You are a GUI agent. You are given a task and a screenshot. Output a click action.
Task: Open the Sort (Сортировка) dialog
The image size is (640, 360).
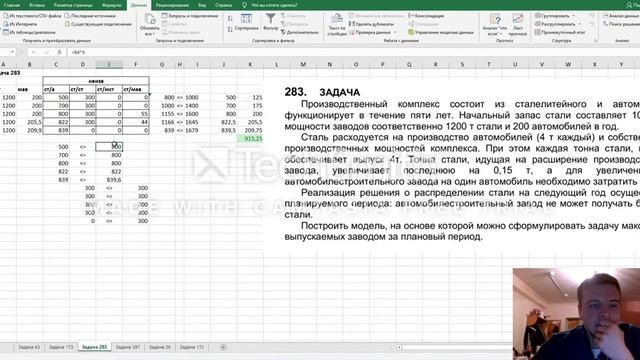coord(246,22)
